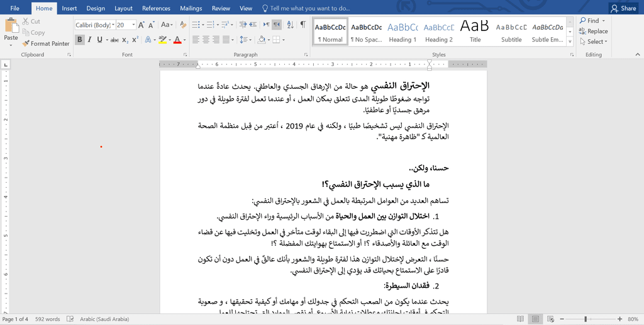Click Arabic (Saudi Arabia) language indicator
This screenshot has height=325, width=644.
(x=104, y=319)
